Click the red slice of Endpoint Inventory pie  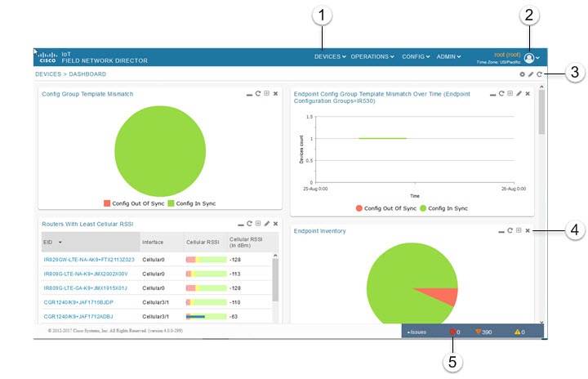tap(441, 296)
